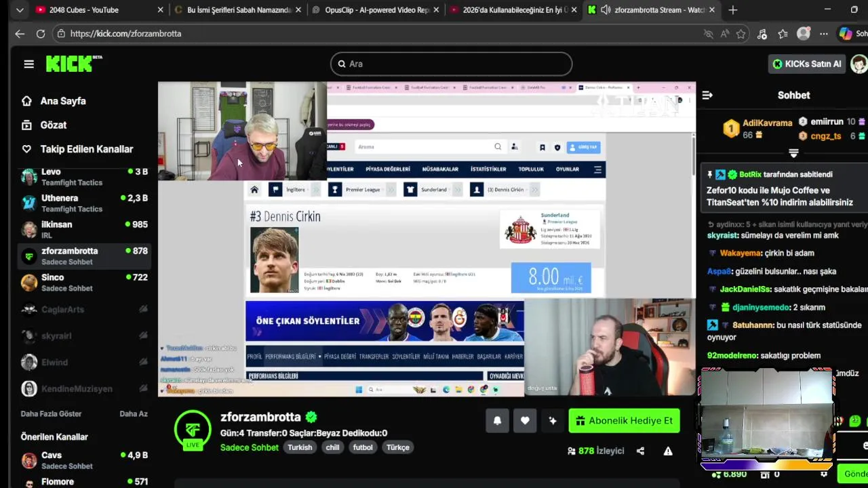Click username AdilKavrama in leaderboard
The width and height of the screenshot is (868, 488).
[768, 123]
